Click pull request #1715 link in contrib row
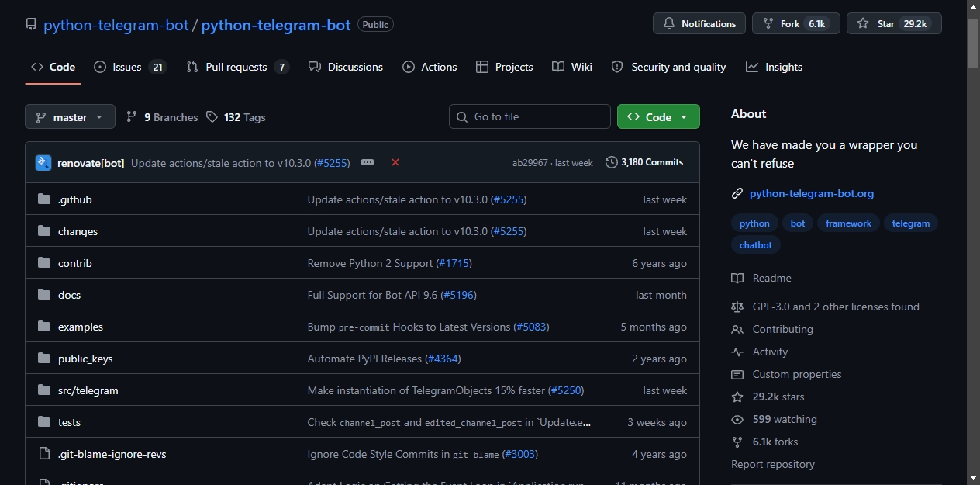Viewport: 980px width, 485px height. point(454,263)
